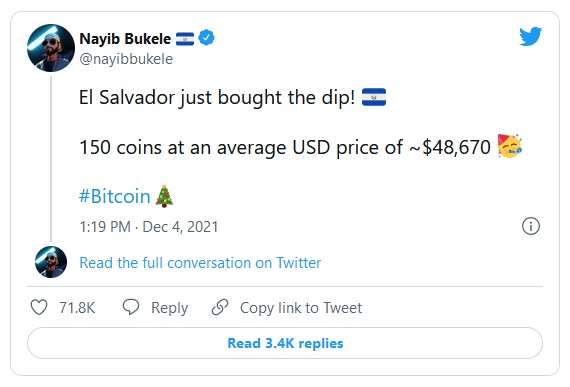Click the Christmas tree emoji
This screenshot has width=570, height=387.
tap(164, 196)
